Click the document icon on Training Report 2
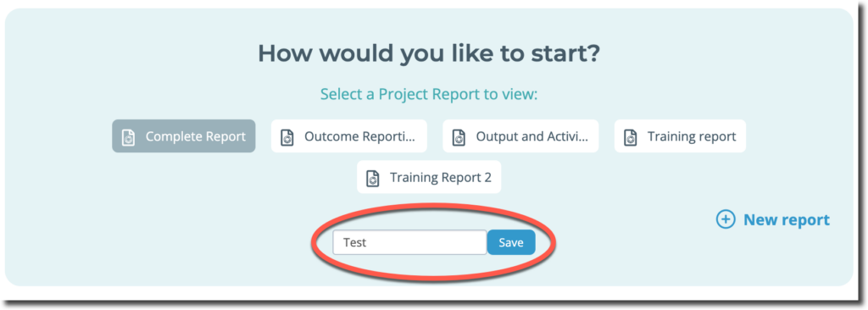This screenshot has height=310, width=868. (x=373, y=178)
